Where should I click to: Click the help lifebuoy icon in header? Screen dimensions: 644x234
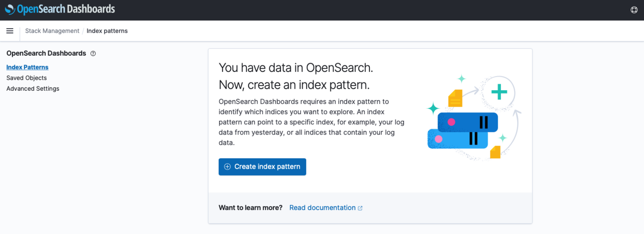[634, 10]
